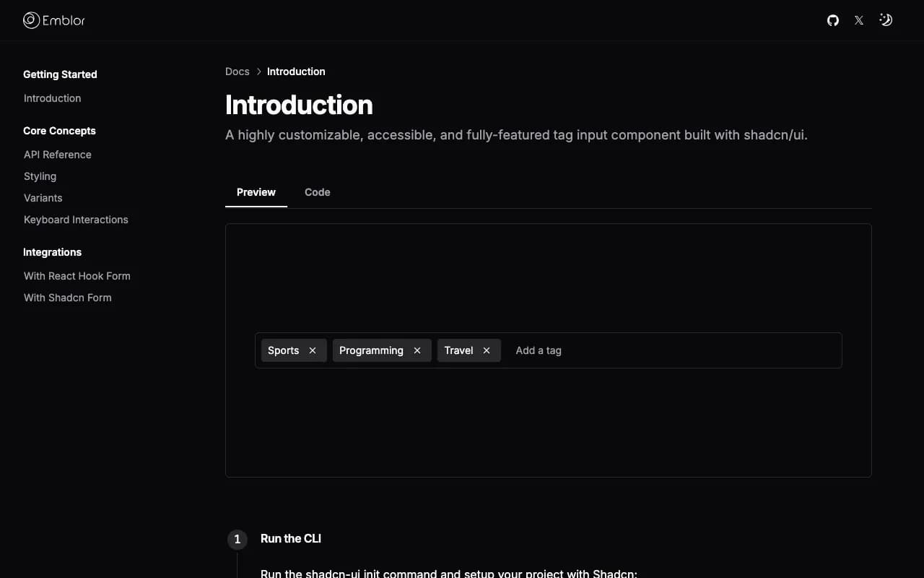Open With Shadcn Form page
The height and width of the screenshot is (578, 924).
(68, 298)
